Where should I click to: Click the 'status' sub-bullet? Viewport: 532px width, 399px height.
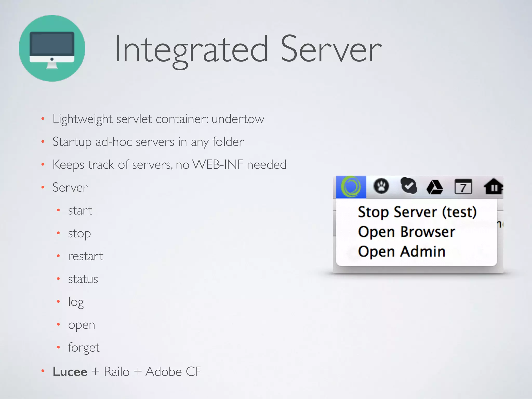pyautogui.click(x=83, y=279)
